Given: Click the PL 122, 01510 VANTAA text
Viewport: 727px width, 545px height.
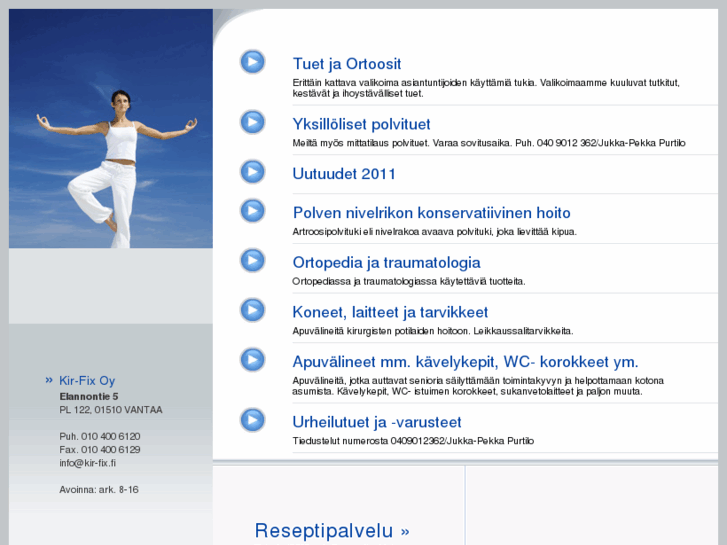Looking at the screenshot, I should pyautogui.click(x=111, y=410).
